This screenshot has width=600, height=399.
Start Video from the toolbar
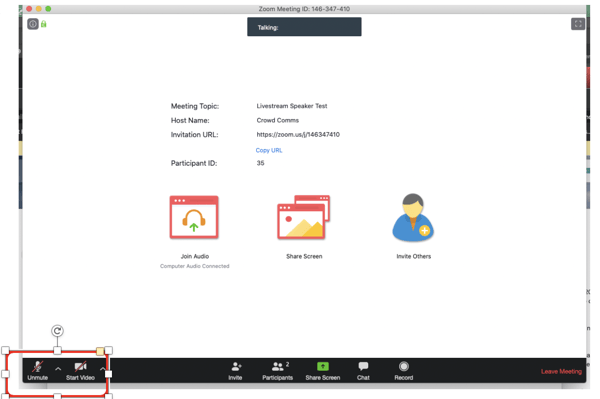80,371
